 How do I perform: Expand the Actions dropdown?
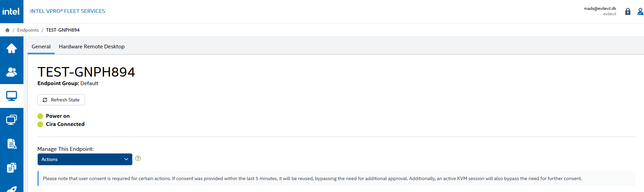pos(85,159)
